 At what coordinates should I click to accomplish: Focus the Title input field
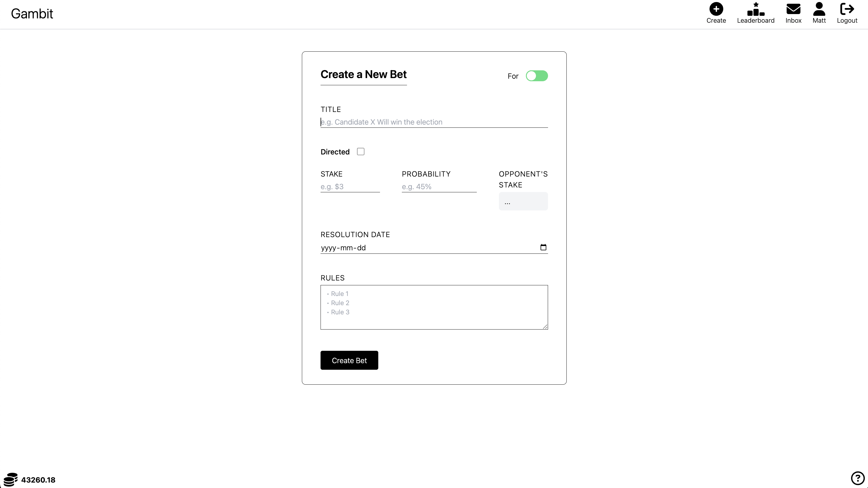coord(434,122)
